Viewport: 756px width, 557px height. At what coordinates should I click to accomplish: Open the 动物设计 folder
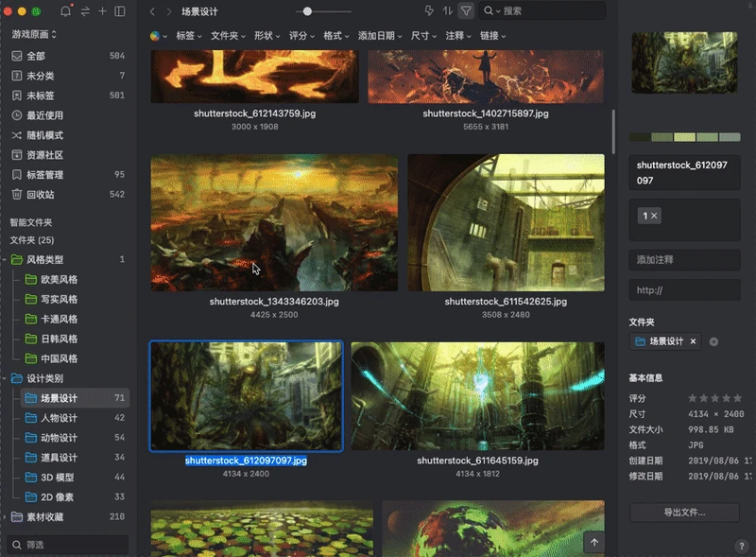76,438
